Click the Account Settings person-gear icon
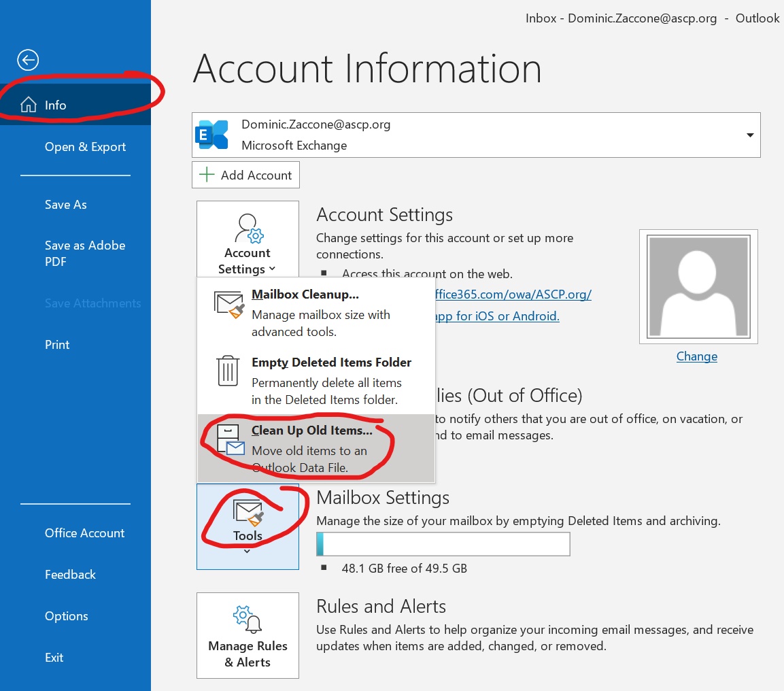This screenshot has width=784, height=691. pos(248,228)
